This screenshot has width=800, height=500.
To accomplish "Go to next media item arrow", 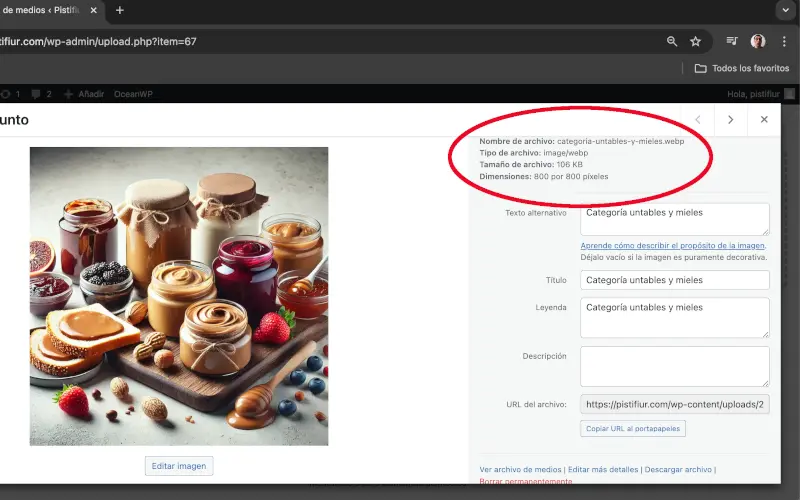I will pyautogui.click(x=731, y=119).
